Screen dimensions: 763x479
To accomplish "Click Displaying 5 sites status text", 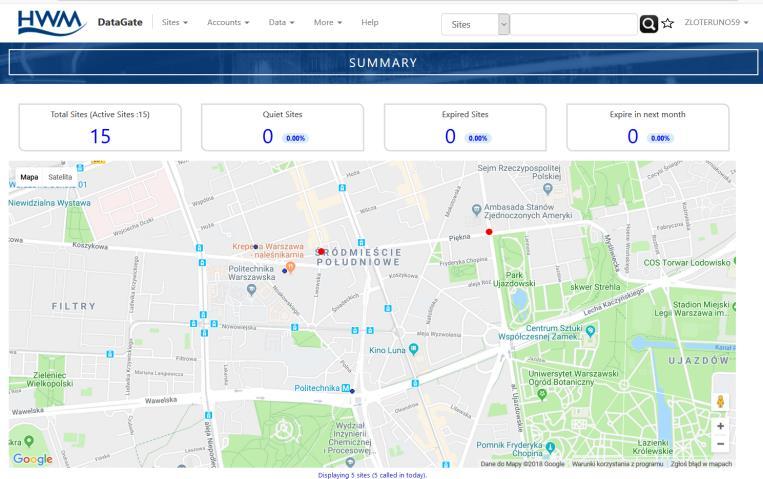I will tap(372, 475).
